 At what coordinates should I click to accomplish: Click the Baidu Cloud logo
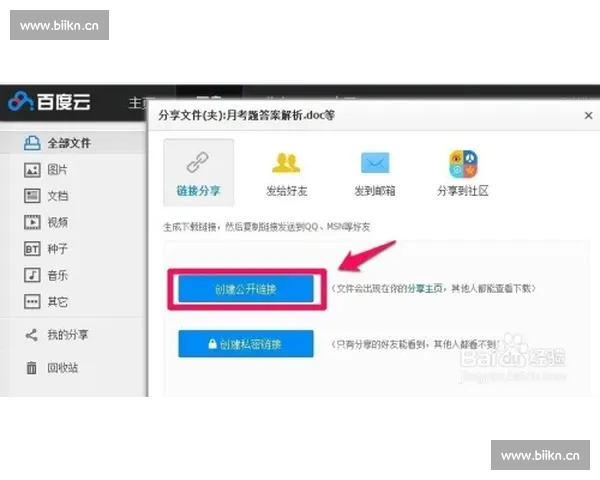49,101
